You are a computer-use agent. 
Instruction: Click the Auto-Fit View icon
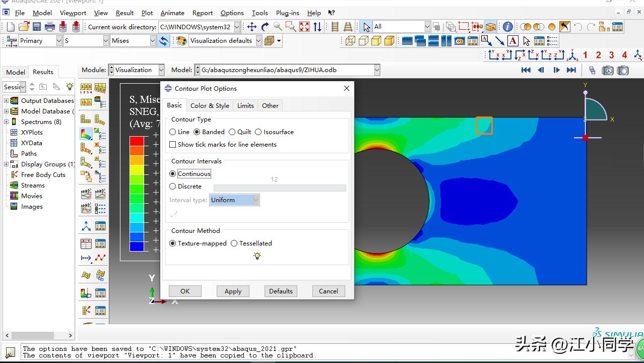click(304, 27)
